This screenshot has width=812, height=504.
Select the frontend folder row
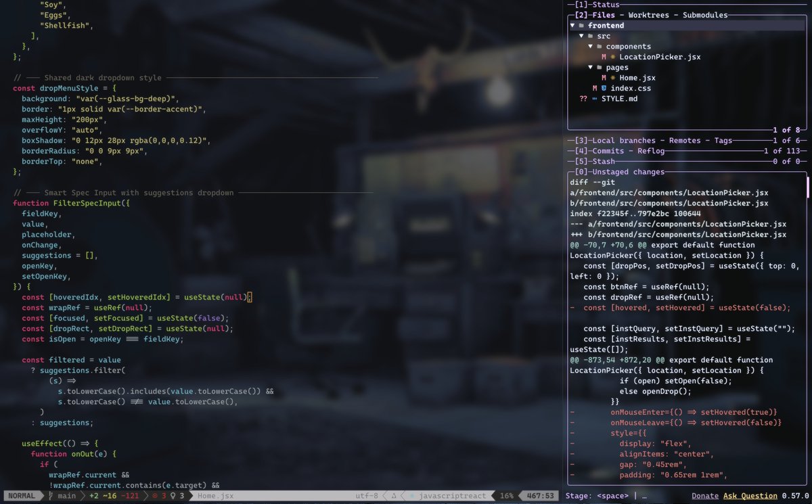pos(687,26)
